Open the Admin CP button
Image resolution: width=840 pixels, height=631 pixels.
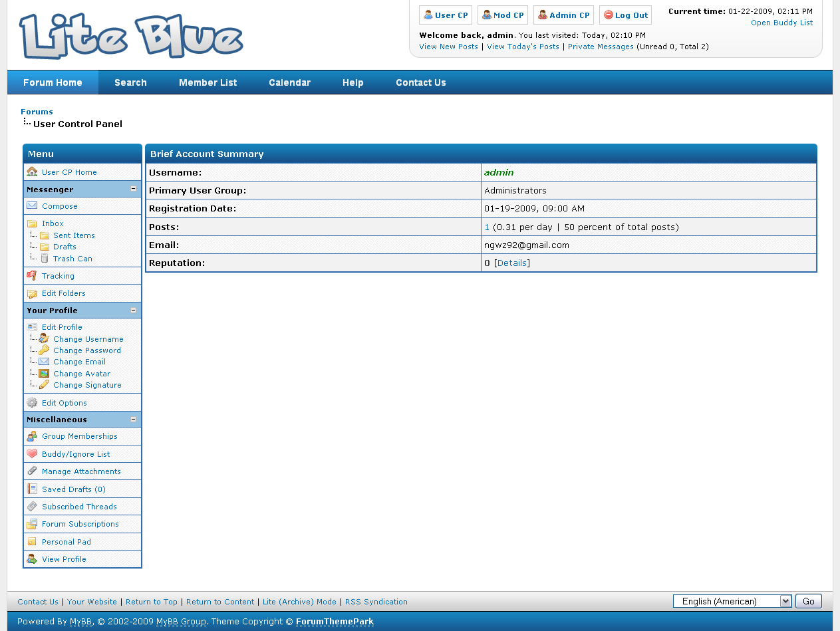563,15
